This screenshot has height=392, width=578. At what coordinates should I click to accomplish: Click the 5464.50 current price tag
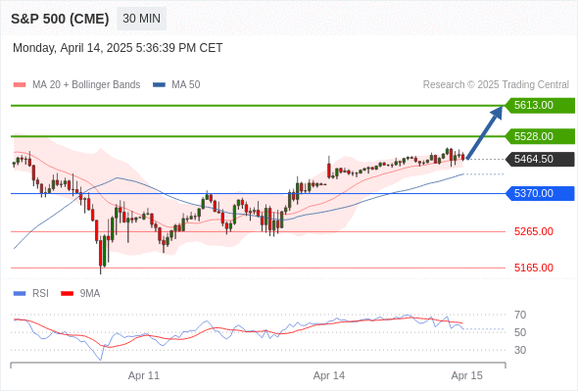click(540, 160)
